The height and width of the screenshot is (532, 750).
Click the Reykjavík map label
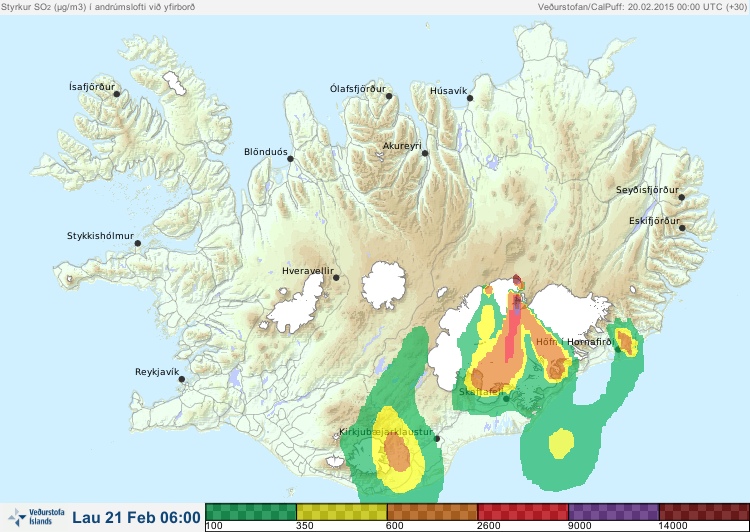pos(157,372)
